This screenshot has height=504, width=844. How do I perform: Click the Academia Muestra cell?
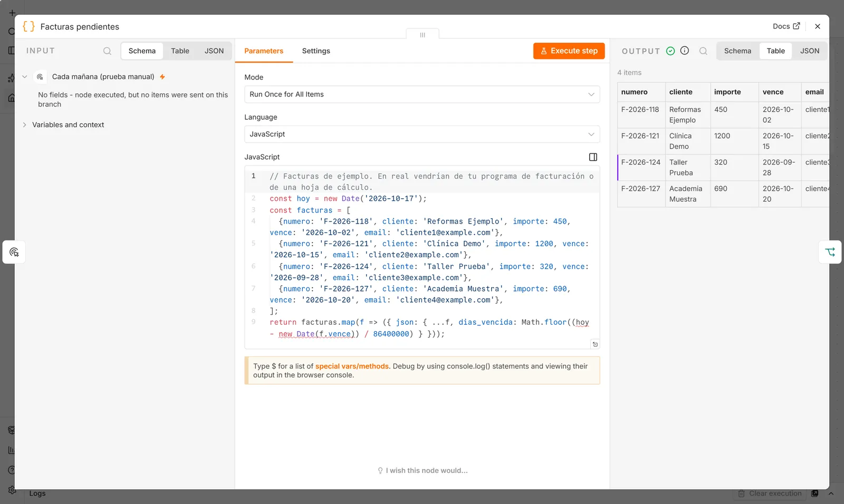click(x=687, y=194)
